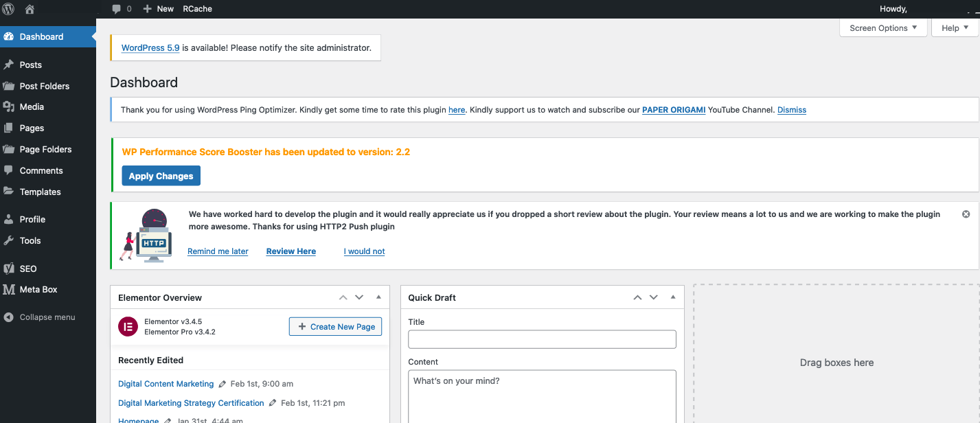This screenshot has height=423, width=980.
Task: Click the Remind me later link
Action: pyautogui.click(x=218, y=251)
